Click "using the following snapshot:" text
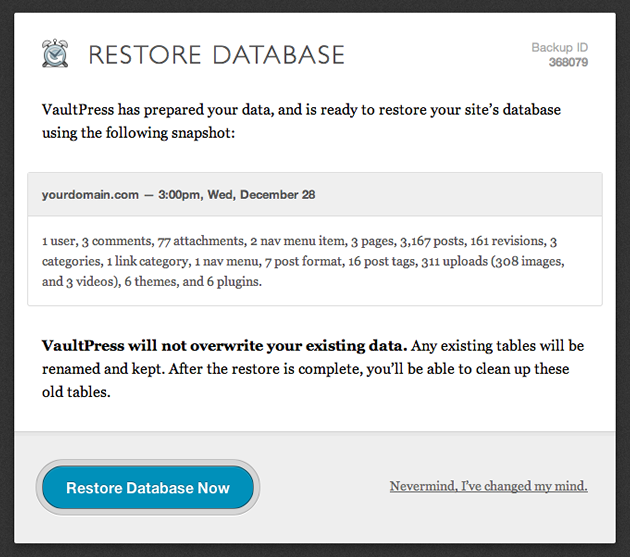 point(138,133)
